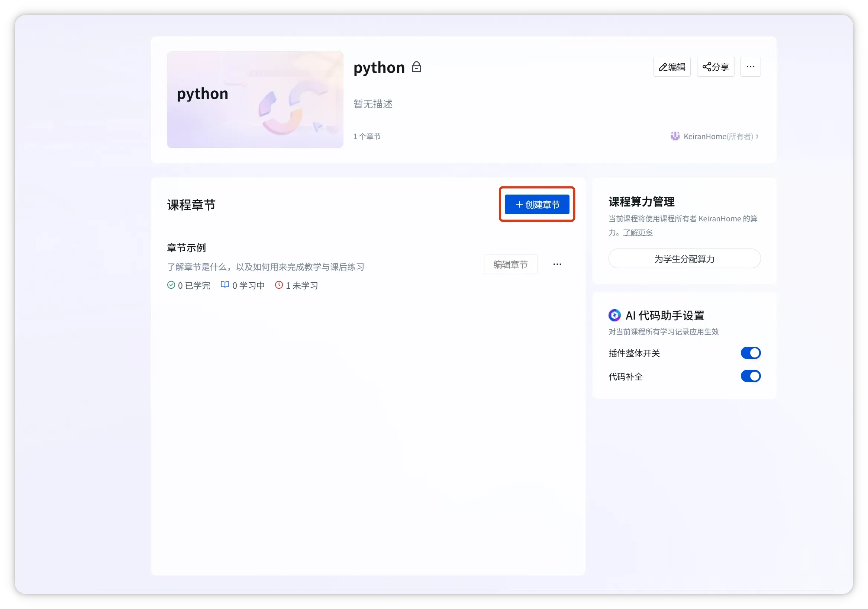Toggle the 插件整体开关 switch off
Viewport: 868px width, 609px height.
[x=751, y=353]
